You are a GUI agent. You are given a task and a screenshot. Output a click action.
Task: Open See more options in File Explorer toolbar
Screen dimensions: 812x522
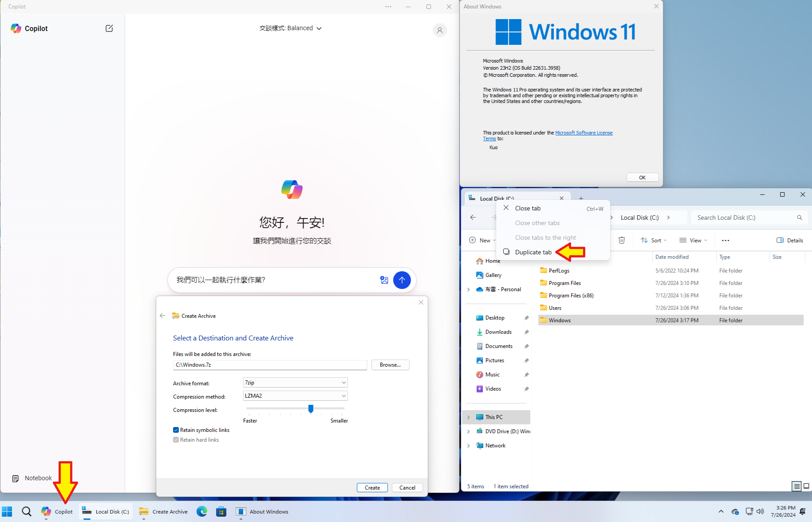pyautogui.click(x=725, y=240)
